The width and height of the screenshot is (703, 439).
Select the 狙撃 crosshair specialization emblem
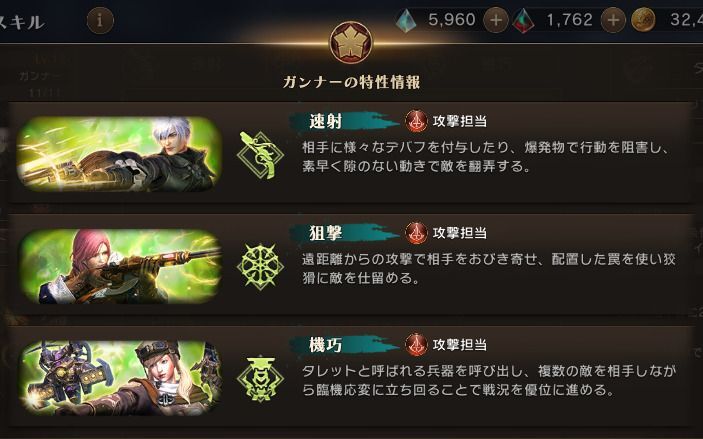260,266
